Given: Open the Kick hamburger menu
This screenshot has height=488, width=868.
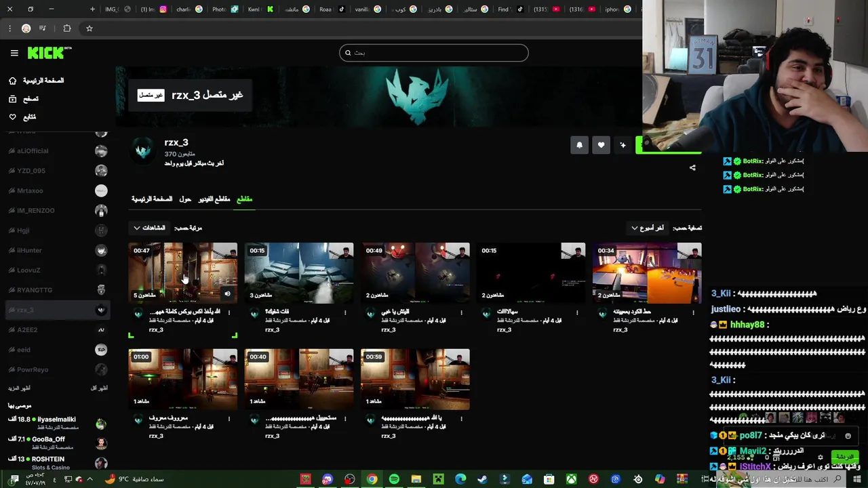Looking at the screenshot, I should (14, 53).
